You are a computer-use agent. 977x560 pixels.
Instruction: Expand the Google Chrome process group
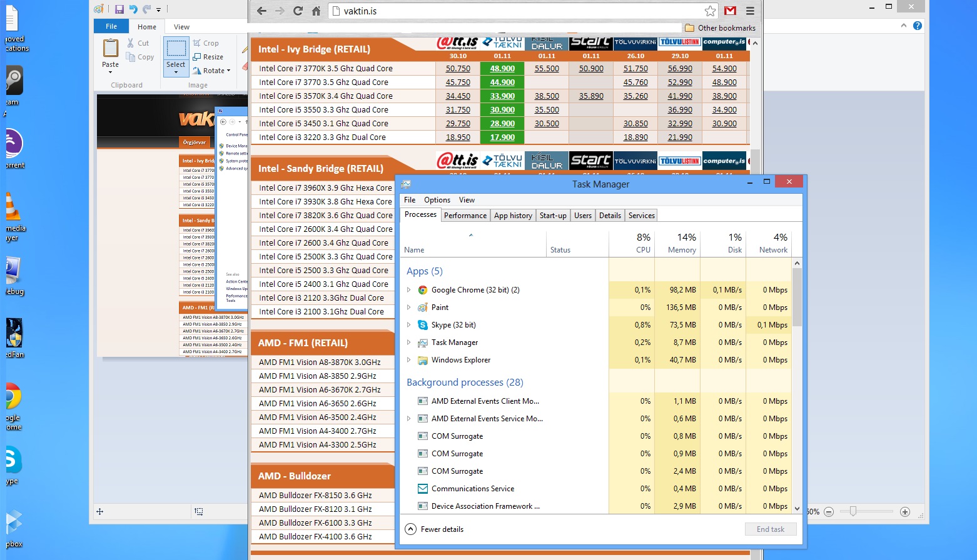[409, 290]
